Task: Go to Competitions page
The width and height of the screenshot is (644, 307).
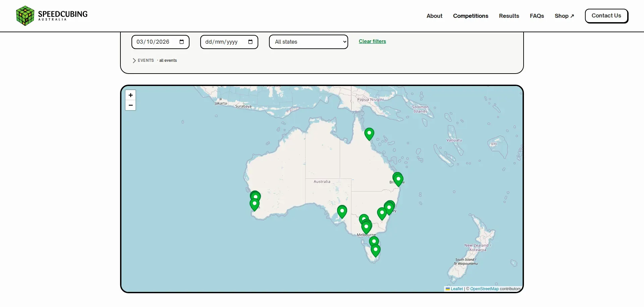Action: (x=471, y=16)
